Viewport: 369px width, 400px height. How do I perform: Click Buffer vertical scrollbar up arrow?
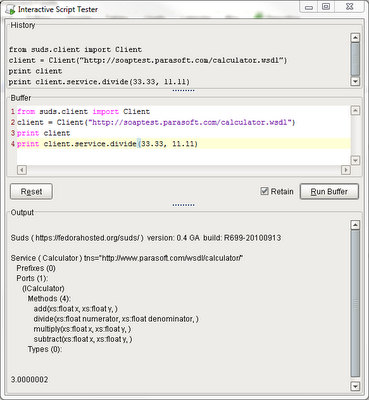355,110
